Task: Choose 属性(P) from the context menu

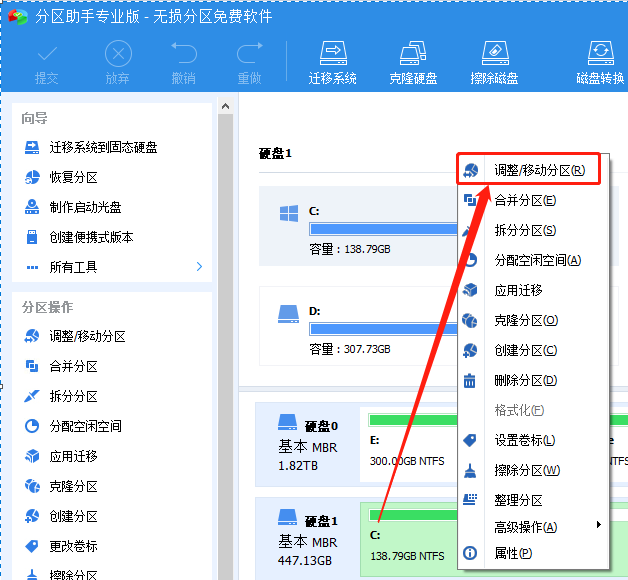Action: tap(533, 554)
